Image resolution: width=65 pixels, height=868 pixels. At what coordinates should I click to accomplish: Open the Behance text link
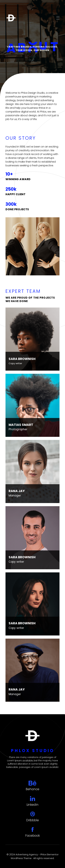(32, 789)
